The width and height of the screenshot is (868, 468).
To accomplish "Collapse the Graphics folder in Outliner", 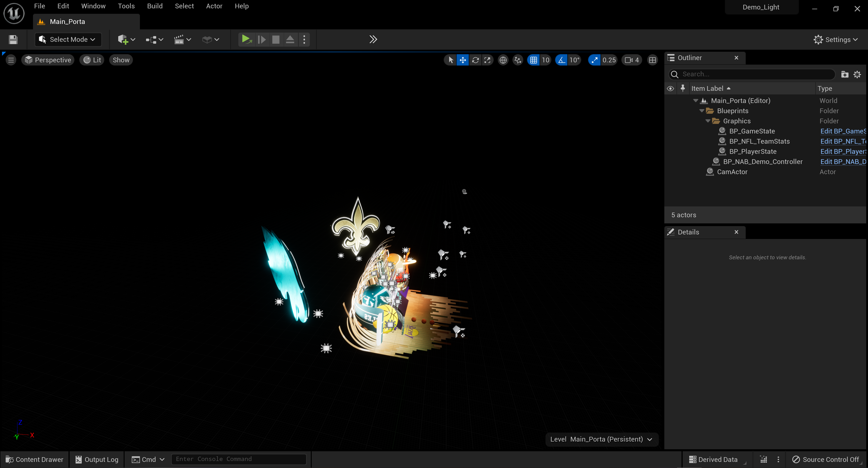I will tap(708, 121).
